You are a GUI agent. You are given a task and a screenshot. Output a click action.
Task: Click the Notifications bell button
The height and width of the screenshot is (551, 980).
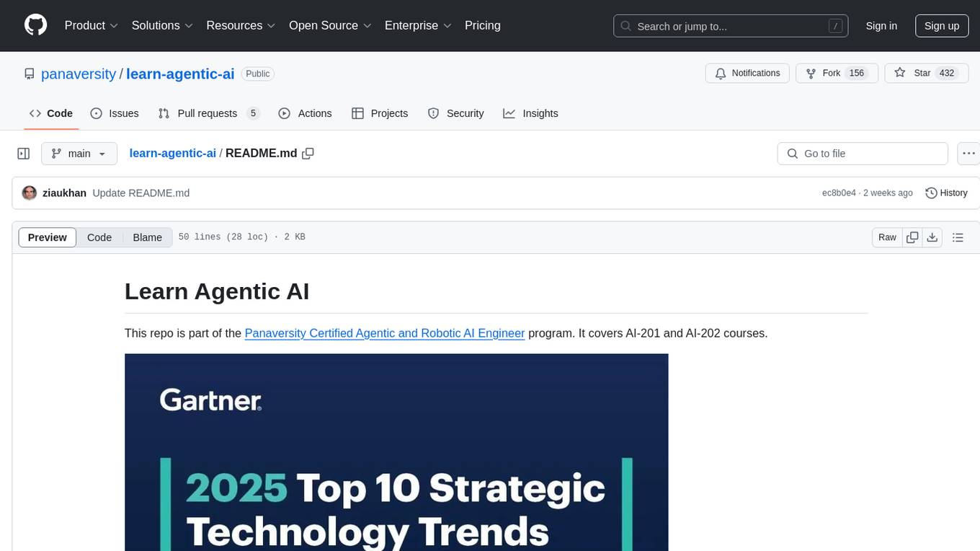pos(747,74)
